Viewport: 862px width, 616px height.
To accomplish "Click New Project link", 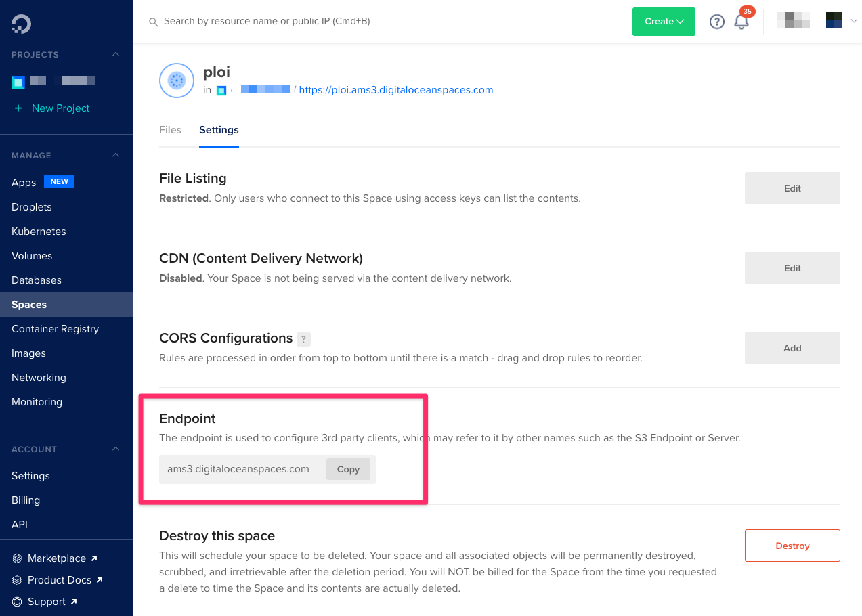I will (61, 108).
